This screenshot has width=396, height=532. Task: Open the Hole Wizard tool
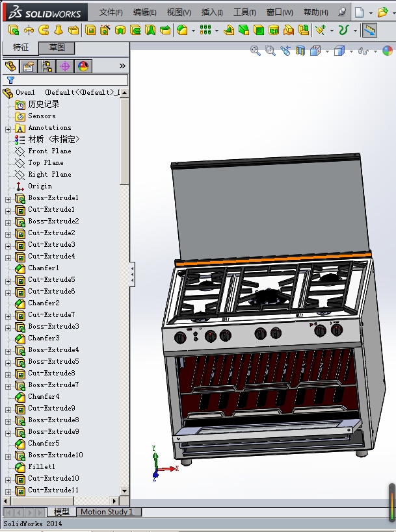(x=105, y=30)
